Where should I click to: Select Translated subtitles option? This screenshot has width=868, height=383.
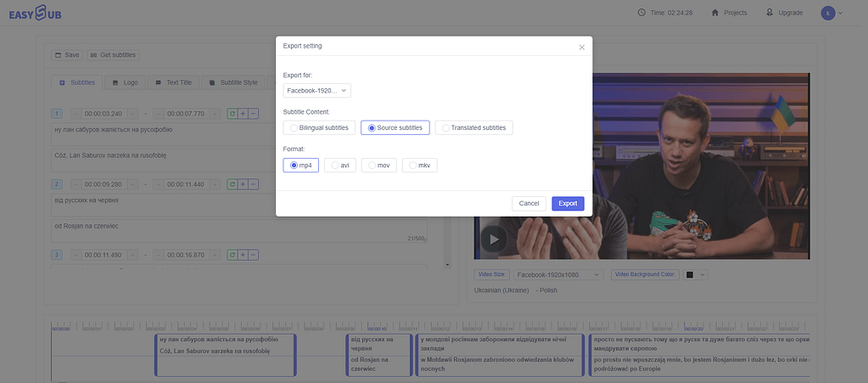coord(473,127)
